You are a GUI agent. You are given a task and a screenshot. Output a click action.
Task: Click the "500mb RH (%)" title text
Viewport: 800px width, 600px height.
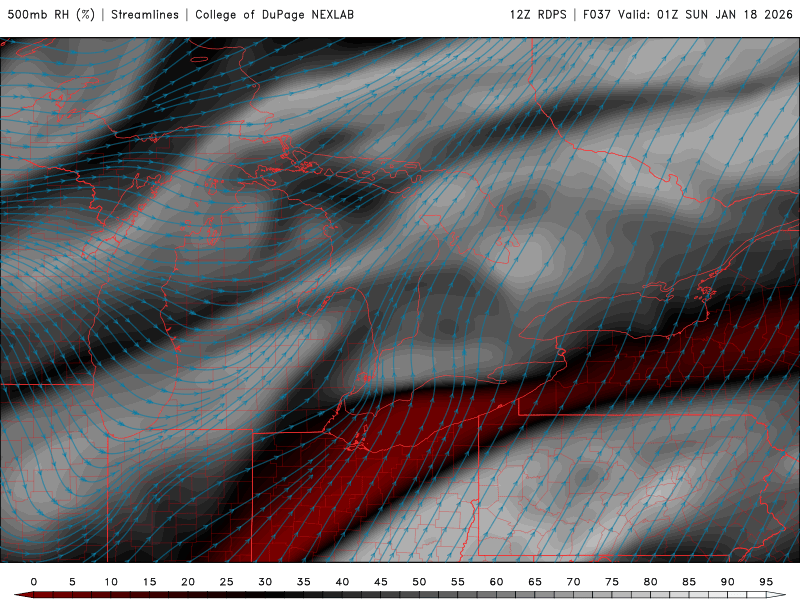(x=51, y=14)
